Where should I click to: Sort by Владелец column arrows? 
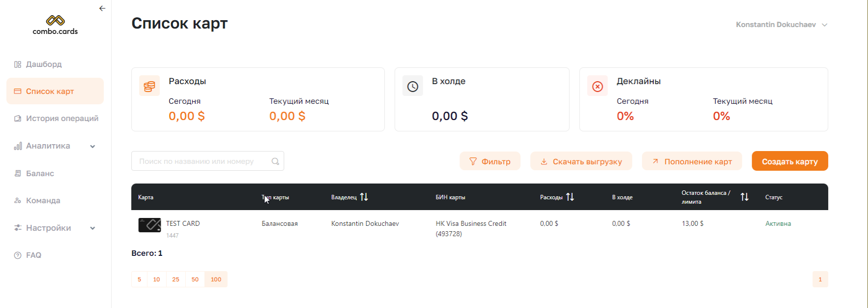[x=364, y=197]
